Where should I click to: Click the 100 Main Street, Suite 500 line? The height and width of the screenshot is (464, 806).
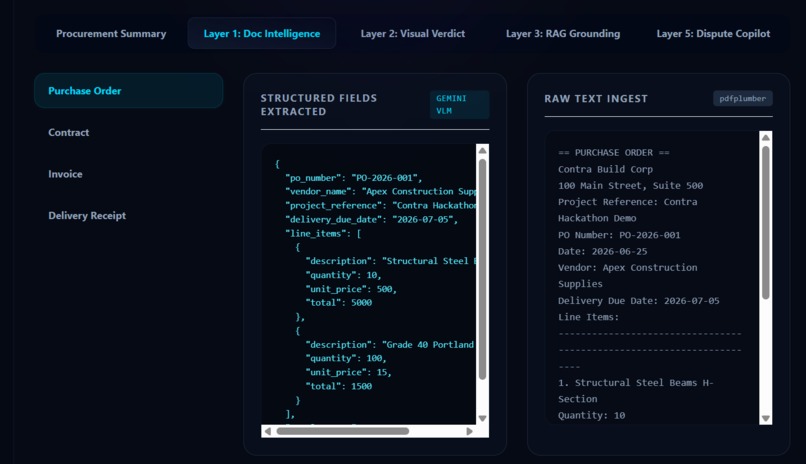coord(631,185)
